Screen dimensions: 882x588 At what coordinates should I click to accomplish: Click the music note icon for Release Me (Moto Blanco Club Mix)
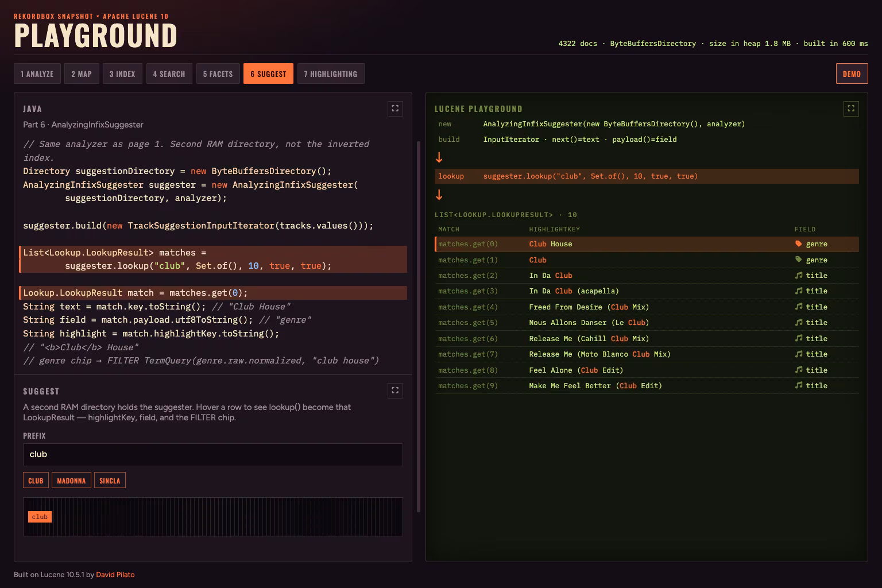(798, 354)
